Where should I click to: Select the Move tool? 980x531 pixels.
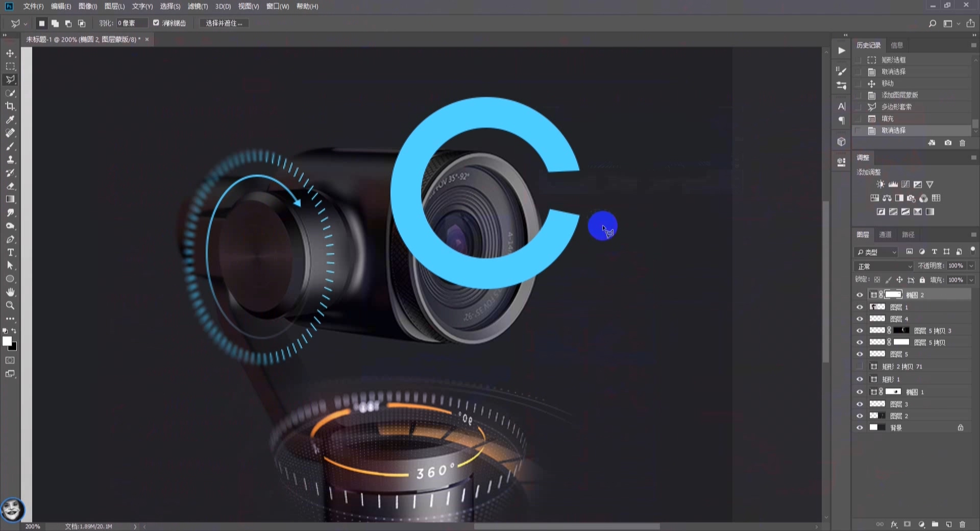(10, 54)
